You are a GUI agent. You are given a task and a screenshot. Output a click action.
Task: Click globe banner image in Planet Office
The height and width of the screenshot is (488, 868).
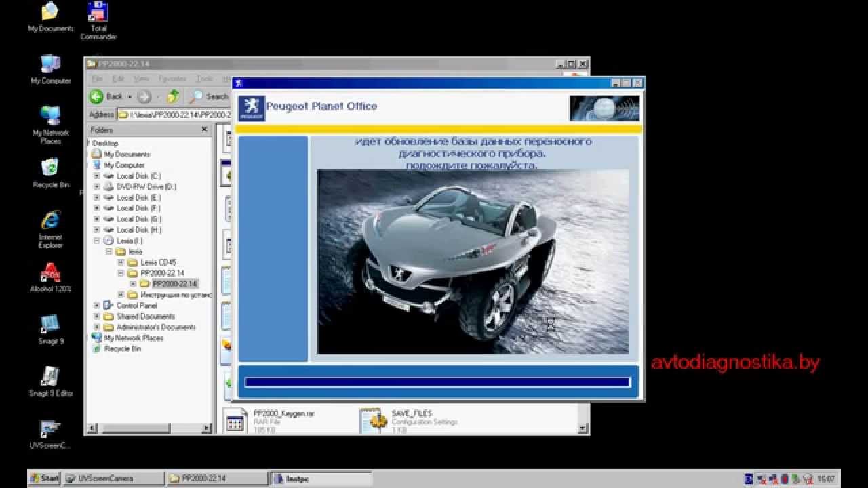[x=604, y=108]
